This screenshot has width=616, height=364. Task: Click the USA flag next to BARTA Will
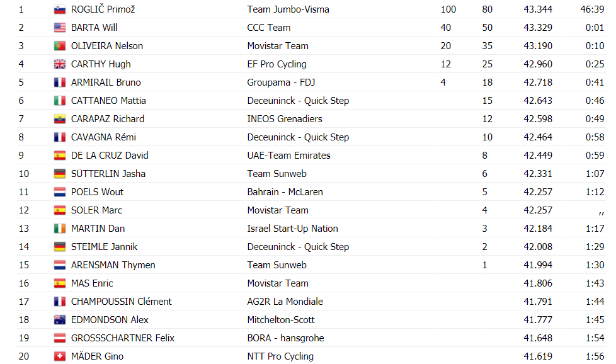tap(60, 28)
